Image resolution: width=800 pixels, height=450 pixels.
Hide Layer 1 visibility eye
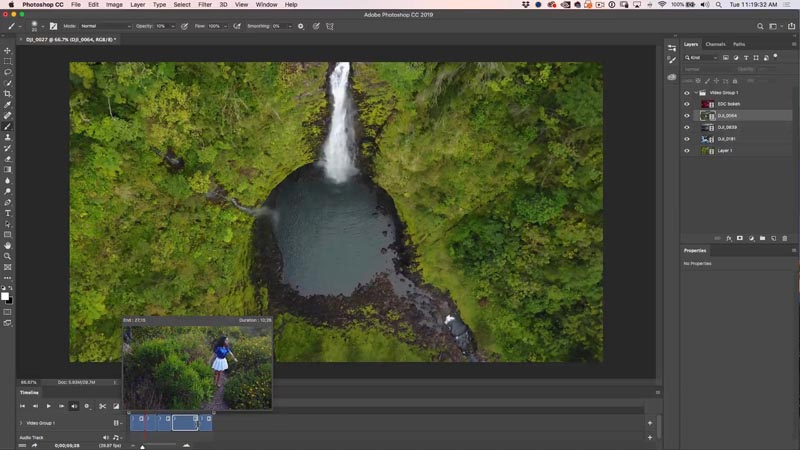687,151
